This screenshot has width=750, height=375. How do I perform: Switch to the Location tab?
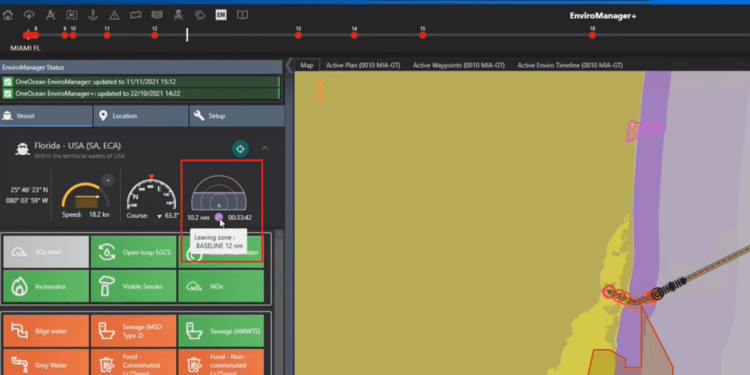click(141, 116)
